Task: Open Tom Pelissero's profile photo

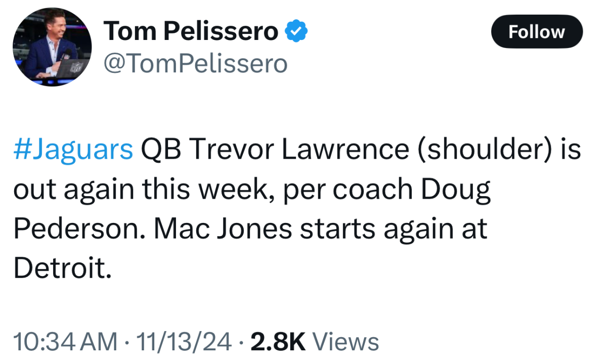Action: [x=52, y=48]
